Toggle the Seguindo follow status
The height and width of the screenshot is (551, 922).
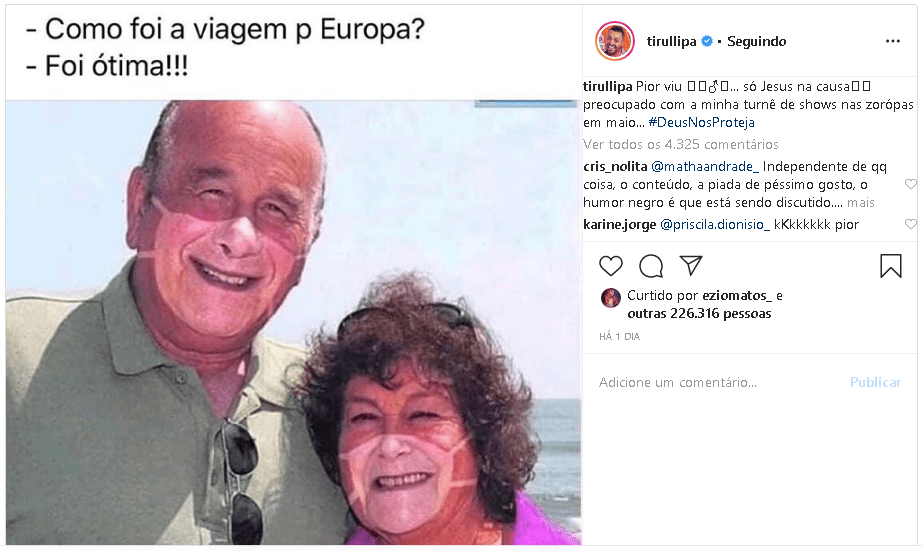click(x=756, y=41)
